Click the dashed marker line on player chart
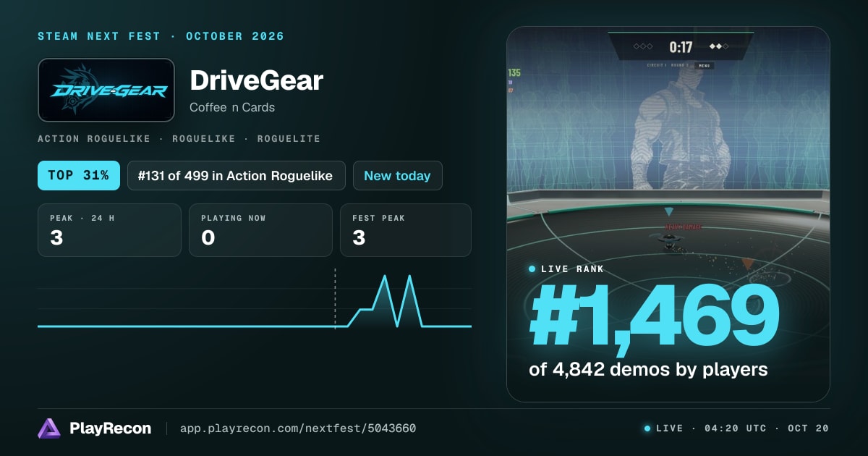 click(335, 298)
